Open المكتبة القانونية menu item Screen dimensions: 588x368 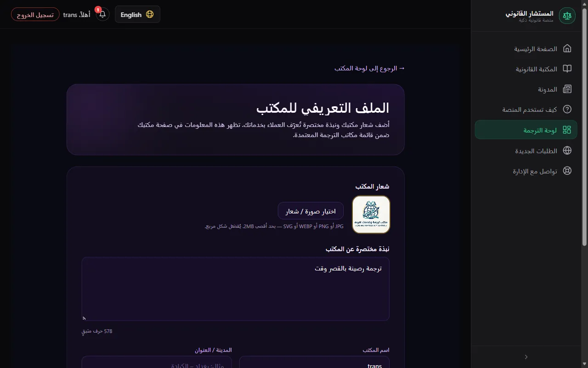coord(526,69)
